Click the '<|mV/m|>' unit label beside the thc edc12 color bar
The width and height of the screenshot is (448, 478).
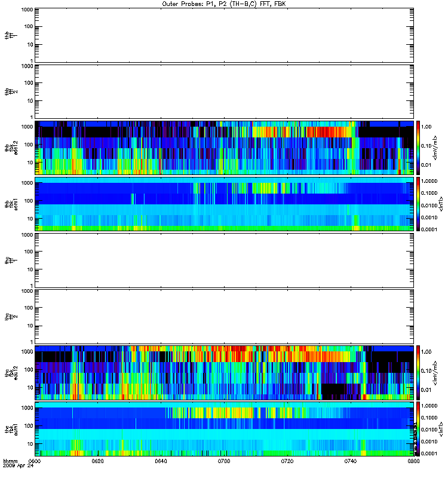(x=435, y=373)
